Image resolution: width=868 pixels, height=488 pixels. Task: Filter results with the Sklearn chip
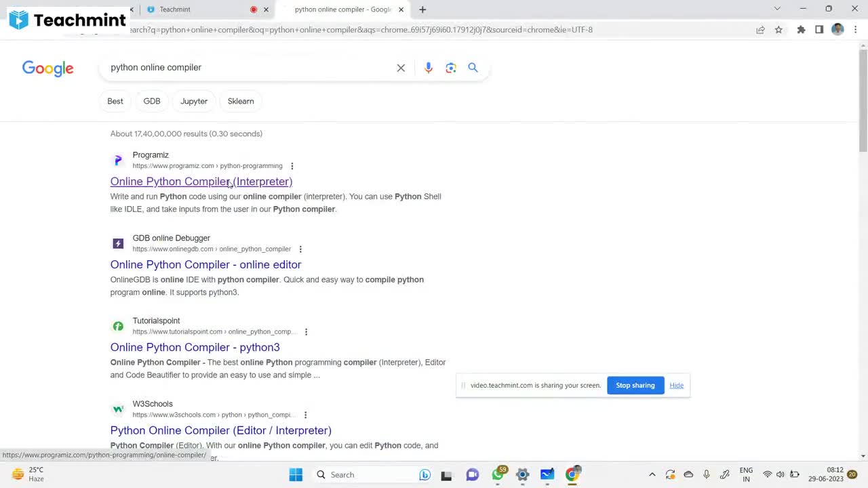[x=241, y=101]
